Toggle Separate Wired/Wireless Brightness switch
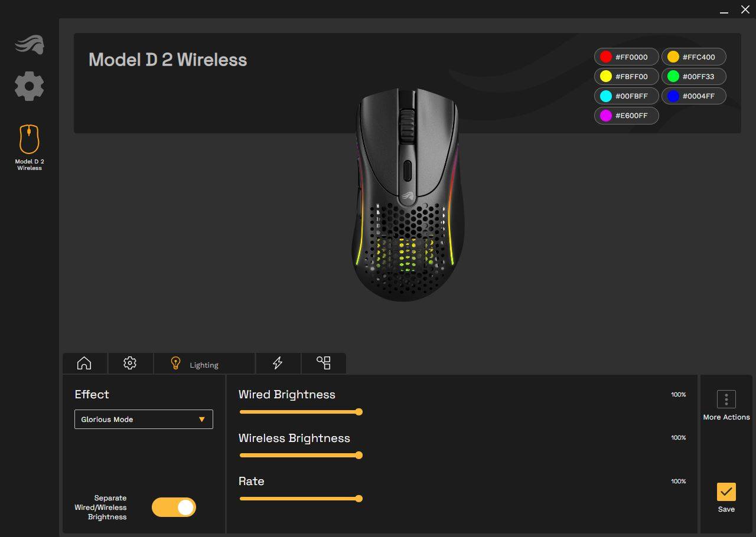The height and width of the screenshot is (537, 756). (174, 507)
